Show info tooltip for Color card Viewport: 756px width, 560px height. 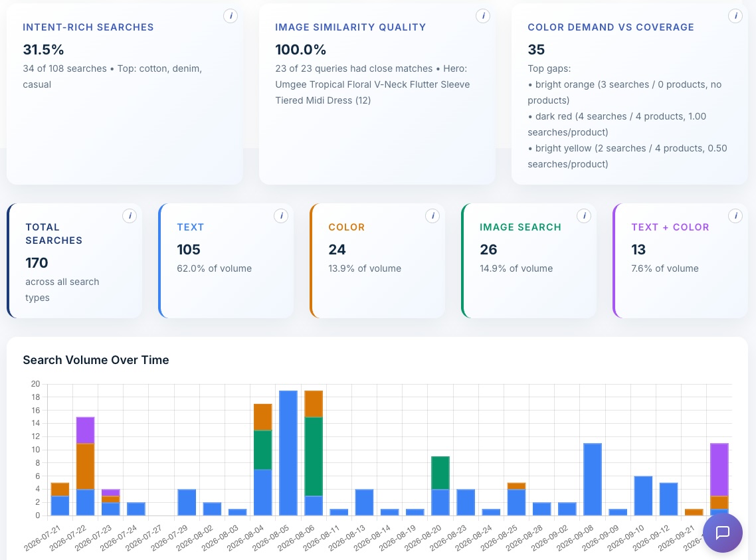pos(432,216)
